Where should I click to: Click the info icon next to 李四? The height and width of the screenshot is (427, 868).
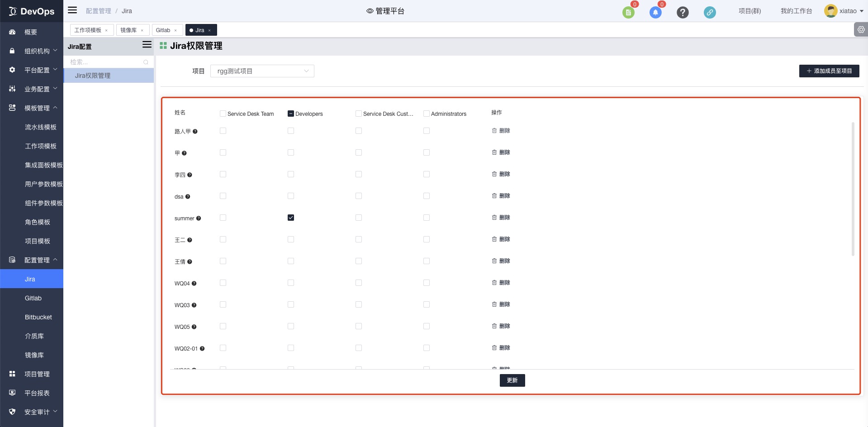tap(189, 175)
